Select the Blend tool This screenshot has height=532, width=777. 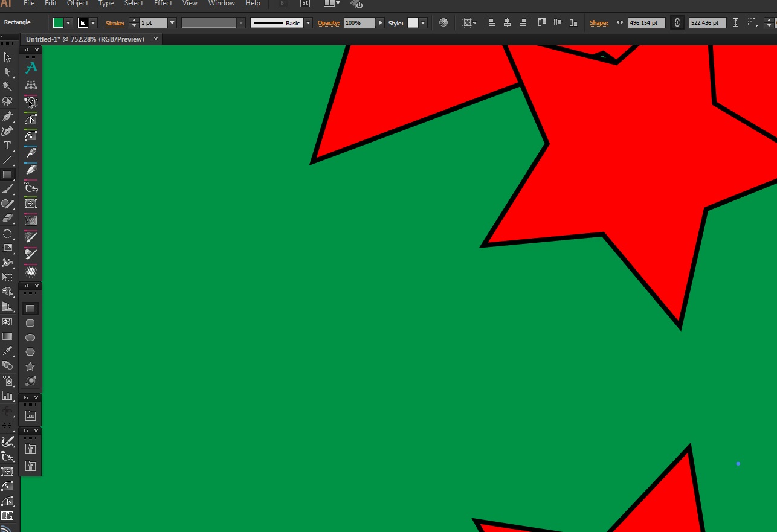[7, 365]
